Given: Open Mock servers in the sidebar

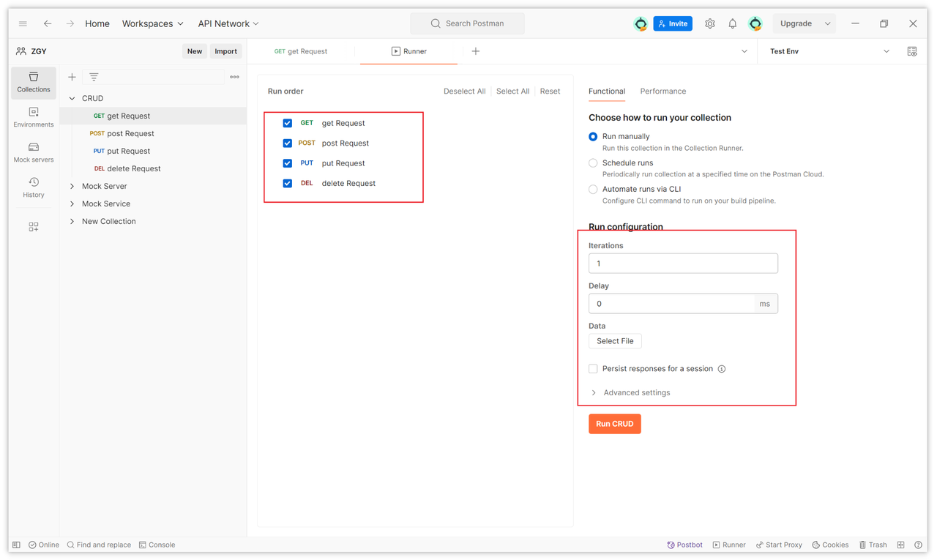Looking at the screenshot, I should click(x=34, y=152).
